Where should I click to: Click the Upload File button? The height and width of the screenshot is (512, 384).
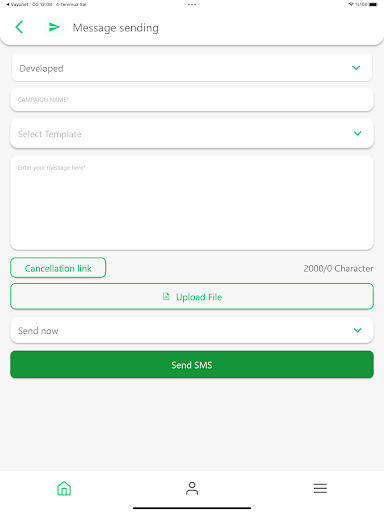[192, 296]
